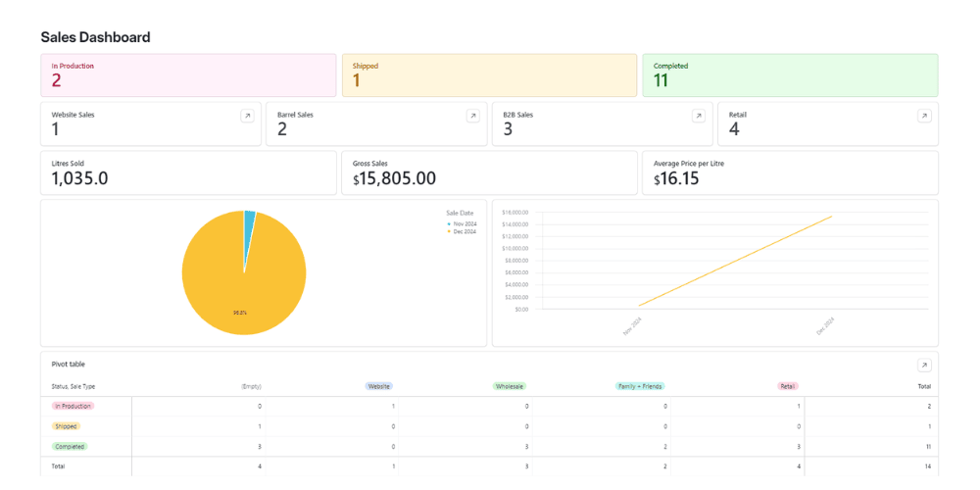Click the Wholesale tag in pivot header
980x490 pixels.
pyautogui.click(x=510, y=386)
